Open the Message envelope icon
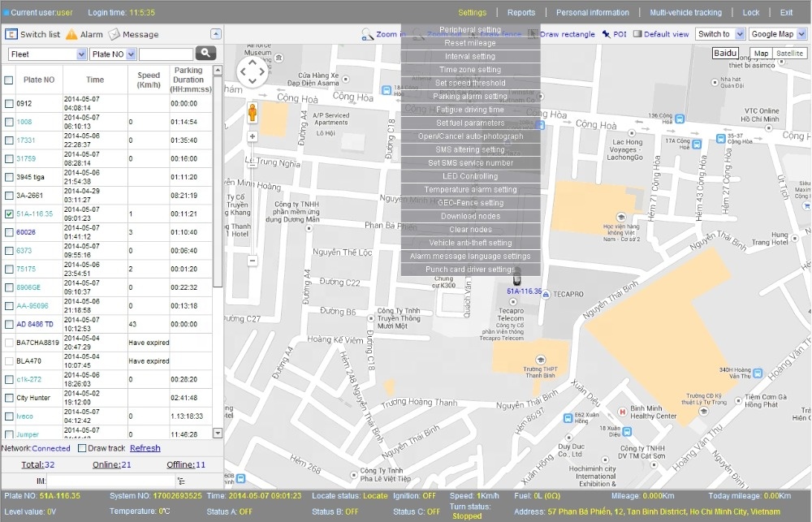Image resolution: width=812 pixels, height=522 pixels. [114, 34]
